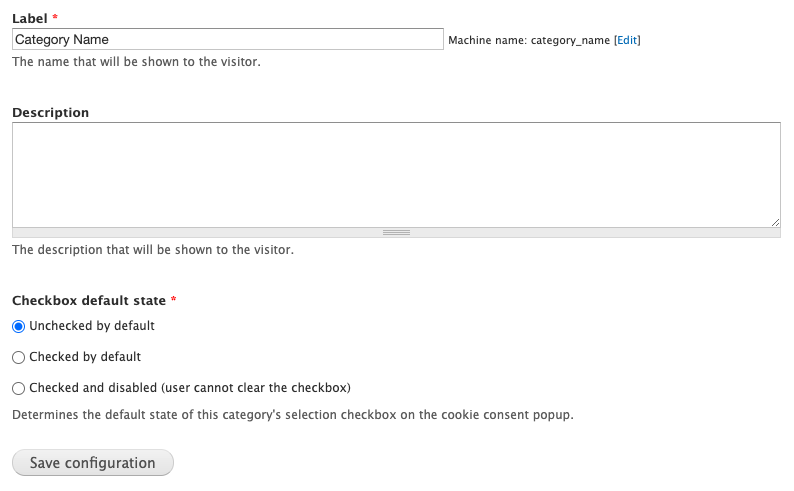Viewport: 794px width, 491px height.
Task: Click the bold Label field heading
Action: (x=30, y=19)
